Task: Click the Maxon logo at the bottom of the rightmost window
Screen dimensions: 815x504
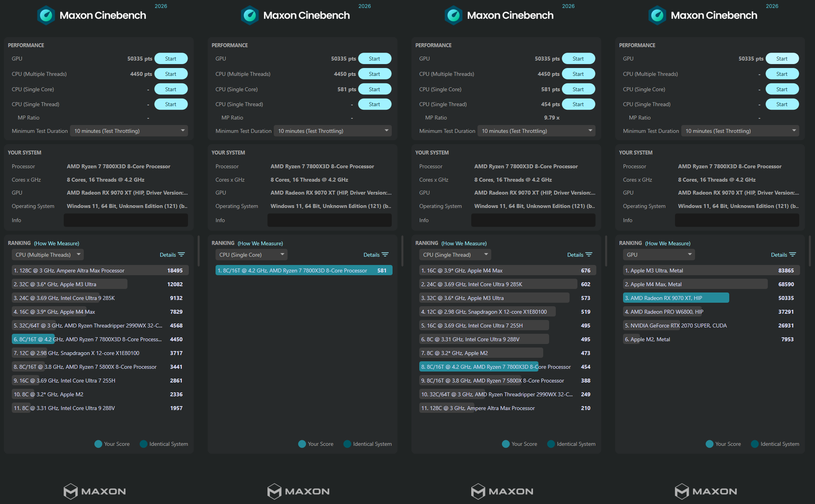Action: (x=706, y=491)
